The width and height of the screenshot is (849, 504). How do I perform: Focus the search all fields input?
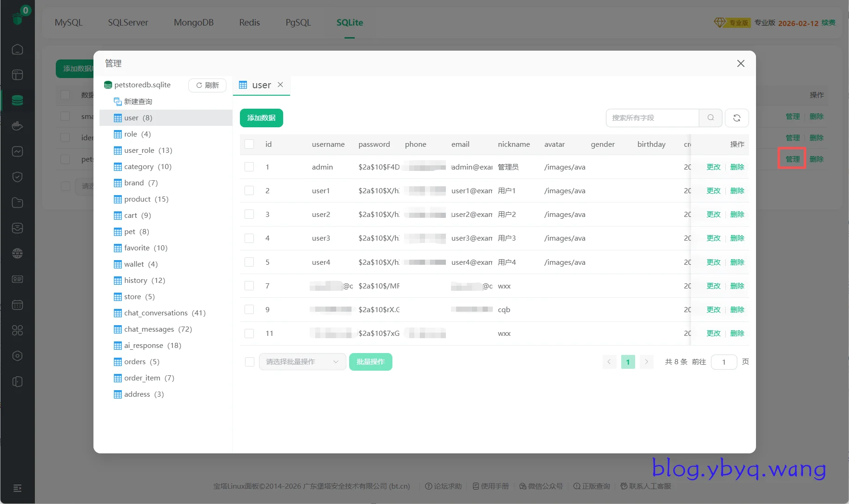point(652,118)
